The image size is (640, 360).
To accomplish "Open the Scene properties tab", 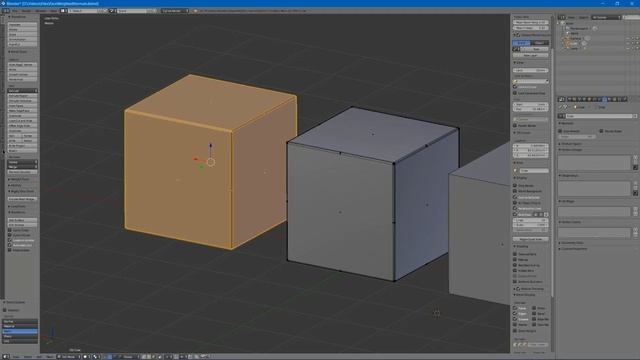I will (x=580, y=99).
